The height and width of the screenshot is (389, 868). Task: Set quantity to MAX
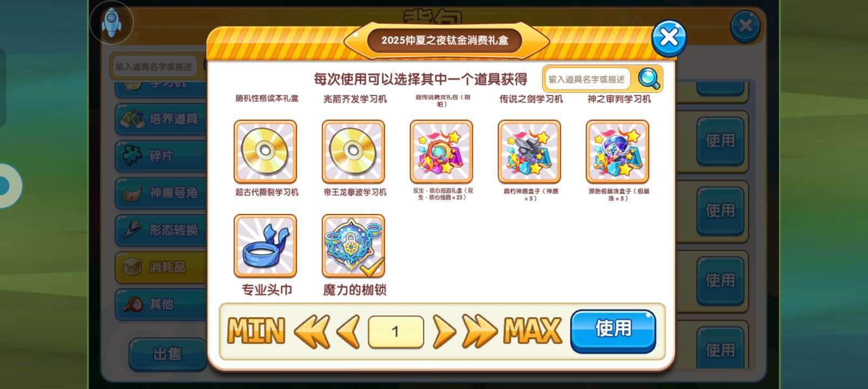tap(532, 331)
